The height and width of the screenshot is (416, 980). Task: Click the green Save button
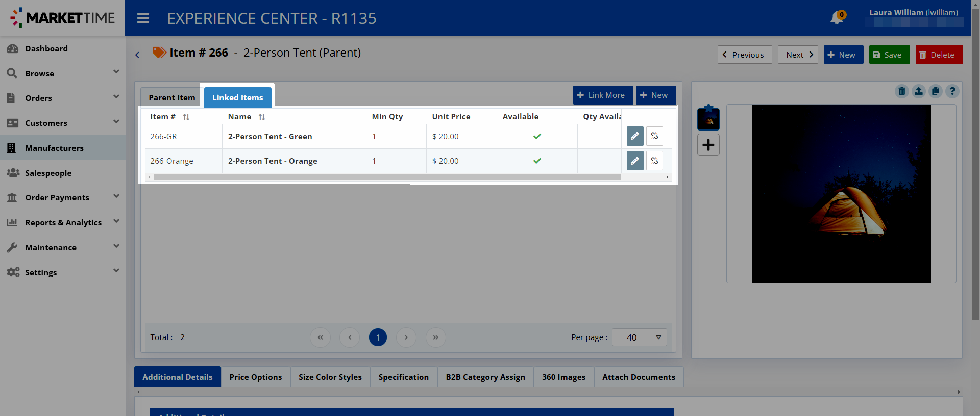(x=889, y=55)
